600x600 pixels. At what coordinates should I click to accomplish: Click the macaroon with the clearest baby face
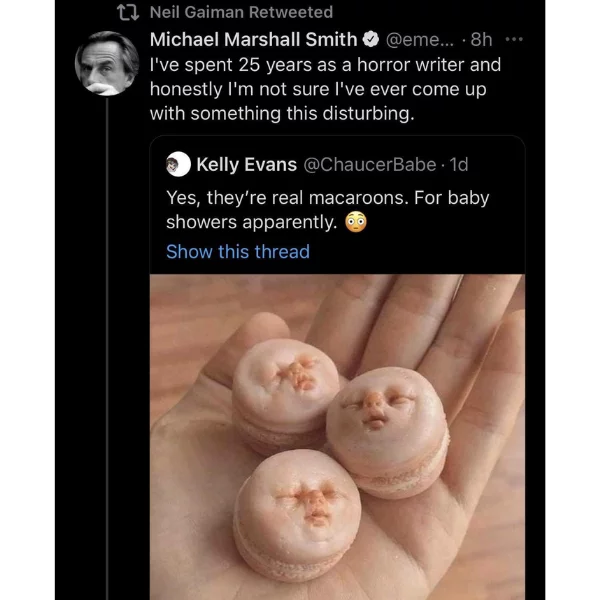[386, 432]
